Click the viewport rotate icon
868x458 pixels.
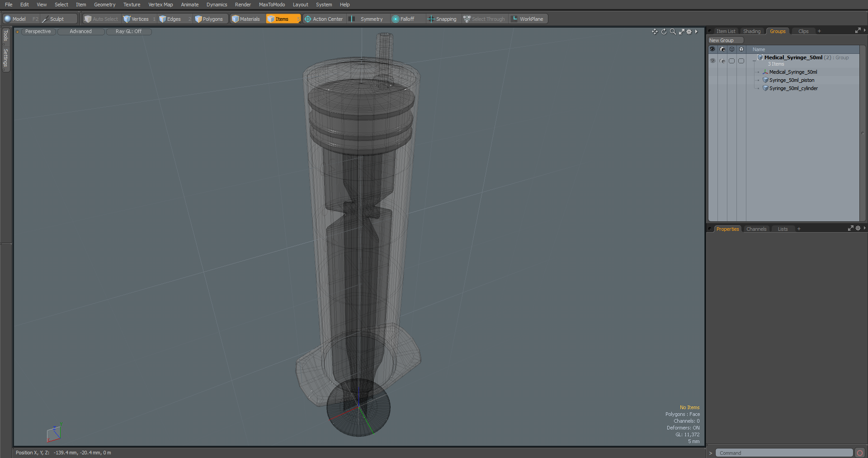(x=664, y=32)
